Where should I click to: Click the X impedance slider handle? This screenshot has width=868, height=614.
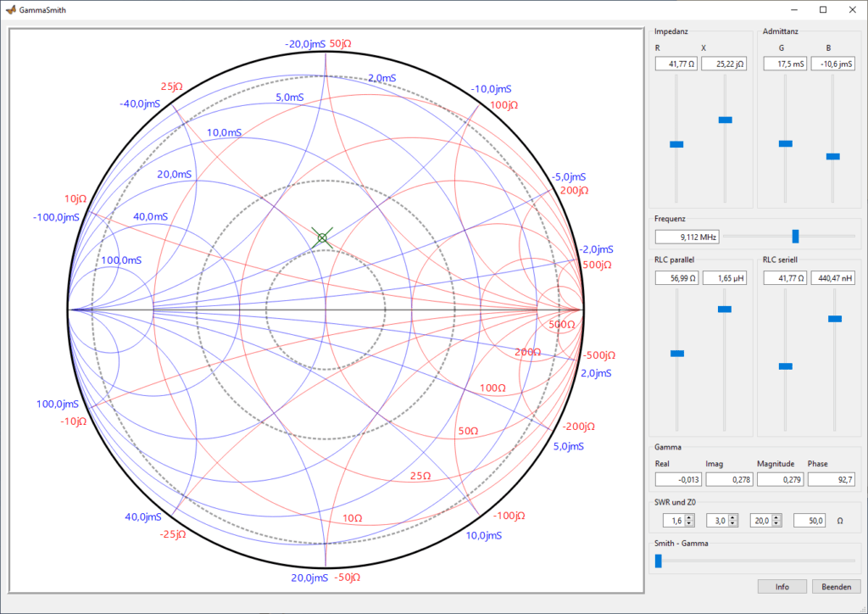[x=726, y=120]
